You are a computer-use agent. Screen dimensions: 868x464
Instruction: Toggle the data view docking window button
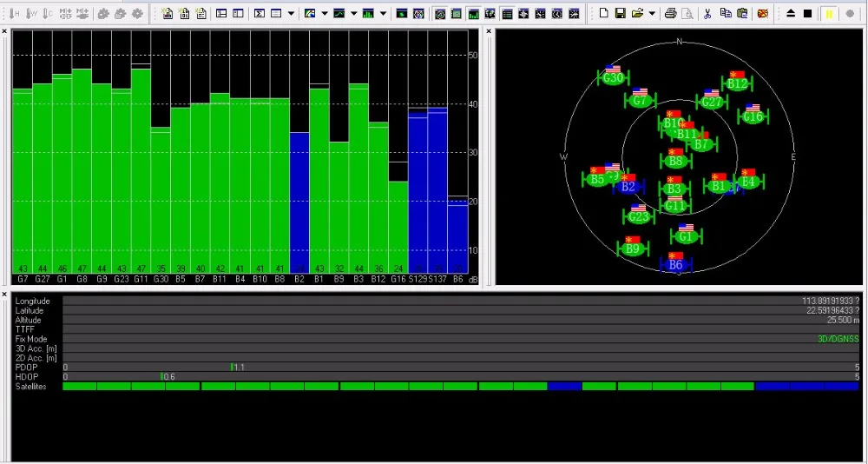(x=507, y=13)
